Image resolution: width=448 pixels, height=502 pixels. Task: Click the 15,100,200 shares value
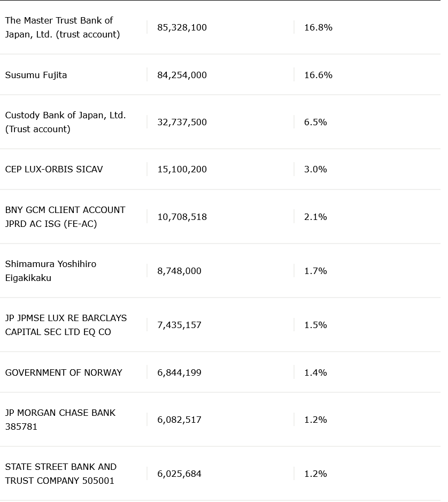tap(182, 169)
